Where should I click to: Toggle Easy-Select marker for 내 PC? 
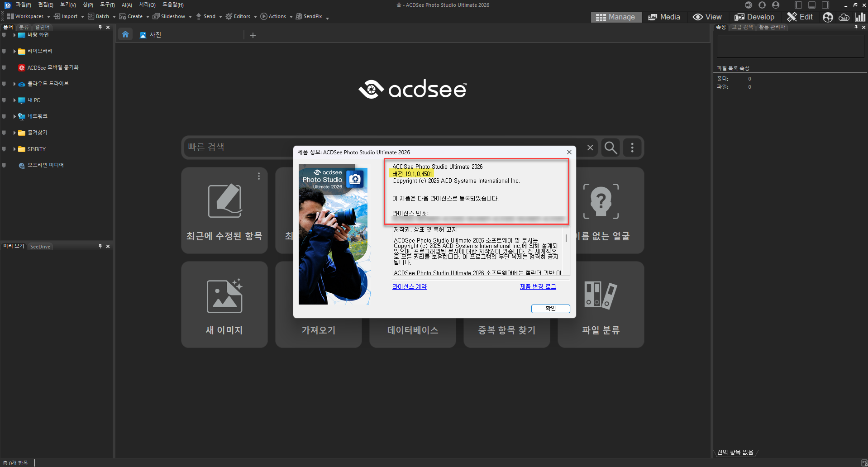4,100
